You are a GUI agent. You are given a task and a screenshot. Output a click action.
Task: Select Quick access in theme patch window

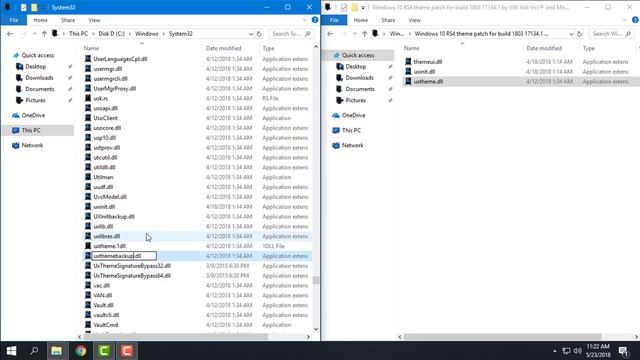pos(358,55)
